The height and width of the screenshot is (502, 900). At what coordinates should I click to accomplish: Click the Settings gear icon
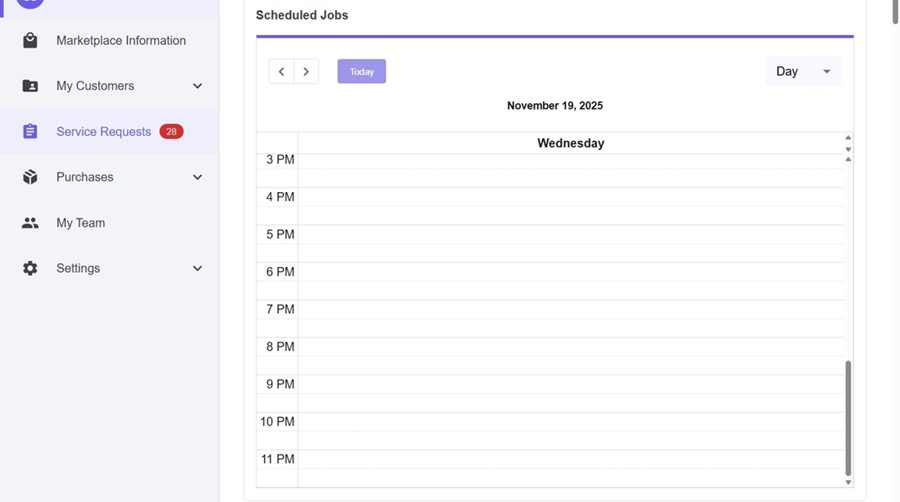pos(30,268)
